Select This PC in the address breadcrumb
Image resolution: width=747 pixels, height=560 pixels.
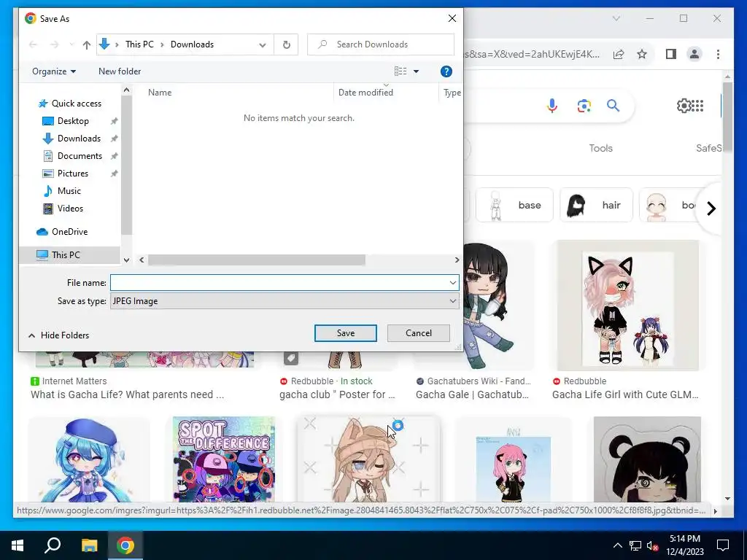pos(139,44)
